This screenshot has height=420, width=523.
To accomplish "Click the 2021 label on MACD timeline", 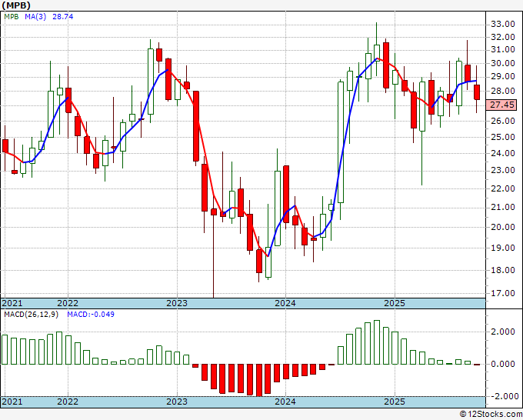I will [x=12, y=402].
